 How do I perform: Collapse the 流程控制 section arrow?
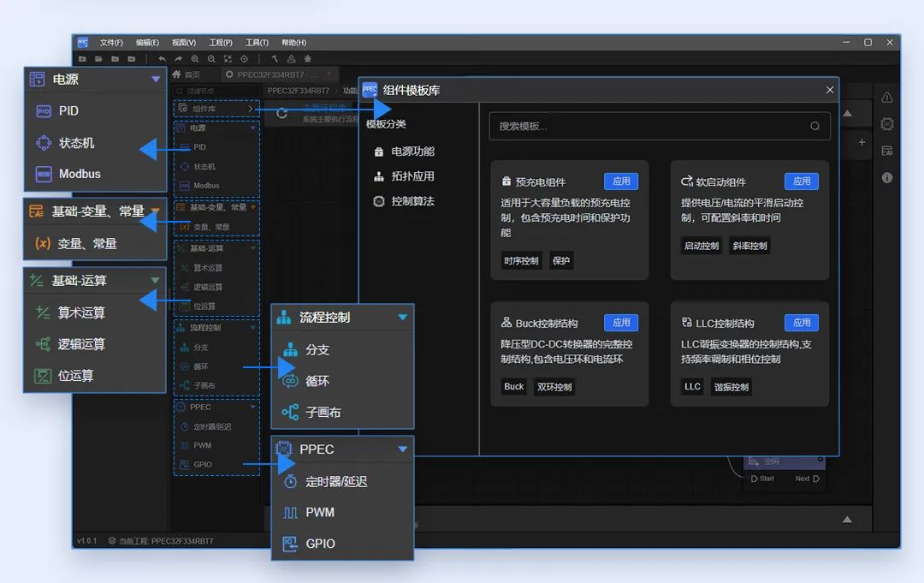(x=402, y=317)
